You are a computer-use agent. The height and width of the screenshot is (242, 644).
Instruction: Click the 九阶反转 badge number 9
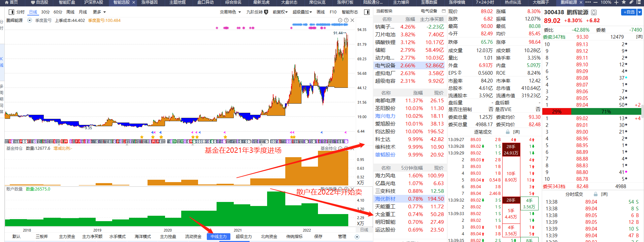(266, 12)
